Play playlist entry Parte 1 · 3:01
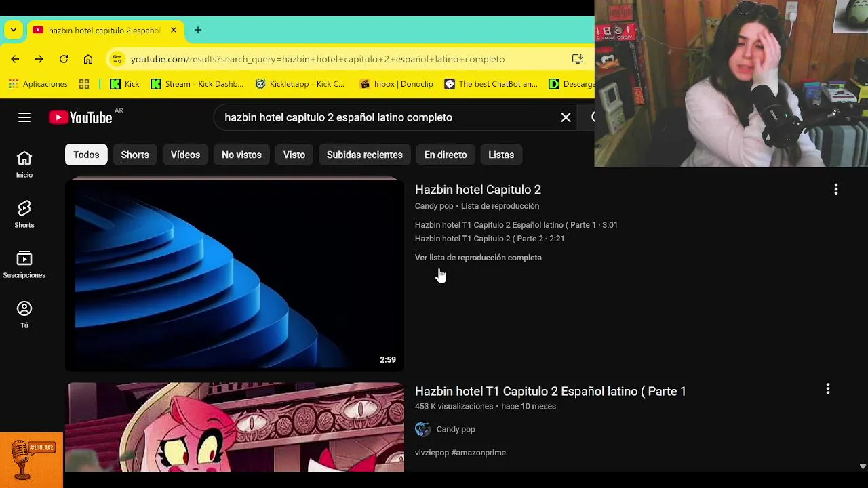The image size is (868, 488). tap(516, 225)
